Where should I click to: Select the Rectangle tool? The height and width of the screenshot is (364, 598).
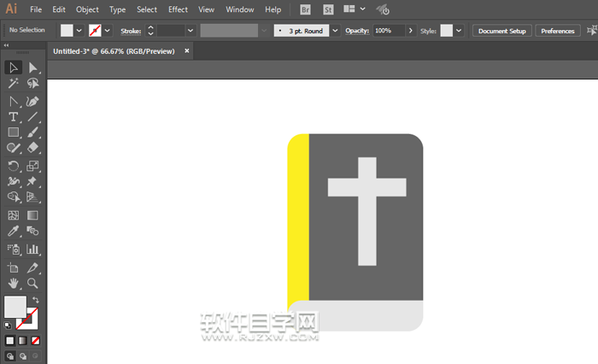[x=14, y=132]
